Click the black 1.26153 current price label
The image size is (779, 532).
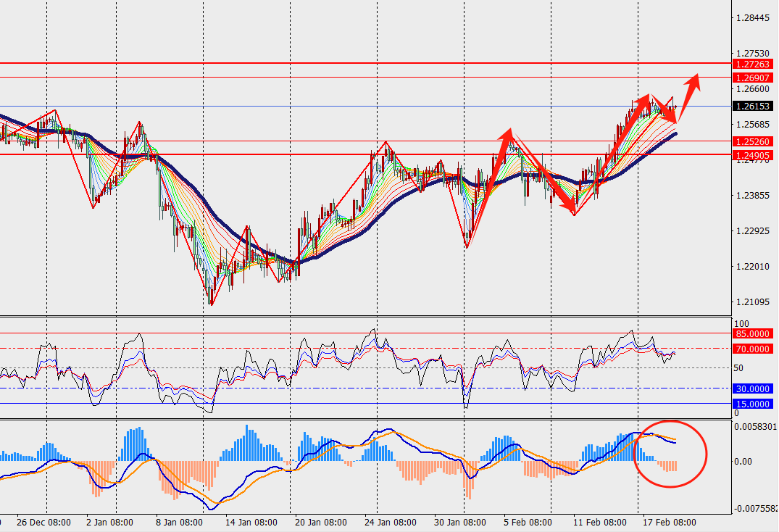click(x=752, y=106)
